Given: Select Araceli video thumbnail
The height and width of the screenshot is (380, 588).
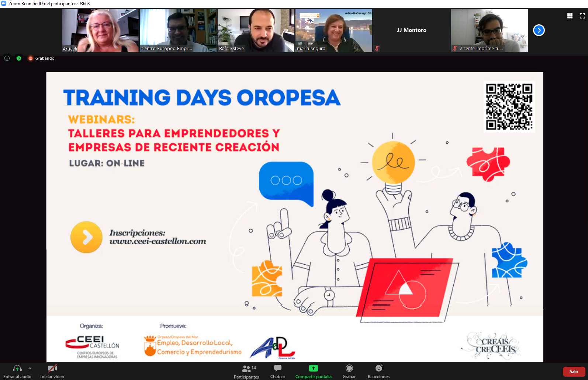Looking at the screenshot, I should (x=100, y=30).
